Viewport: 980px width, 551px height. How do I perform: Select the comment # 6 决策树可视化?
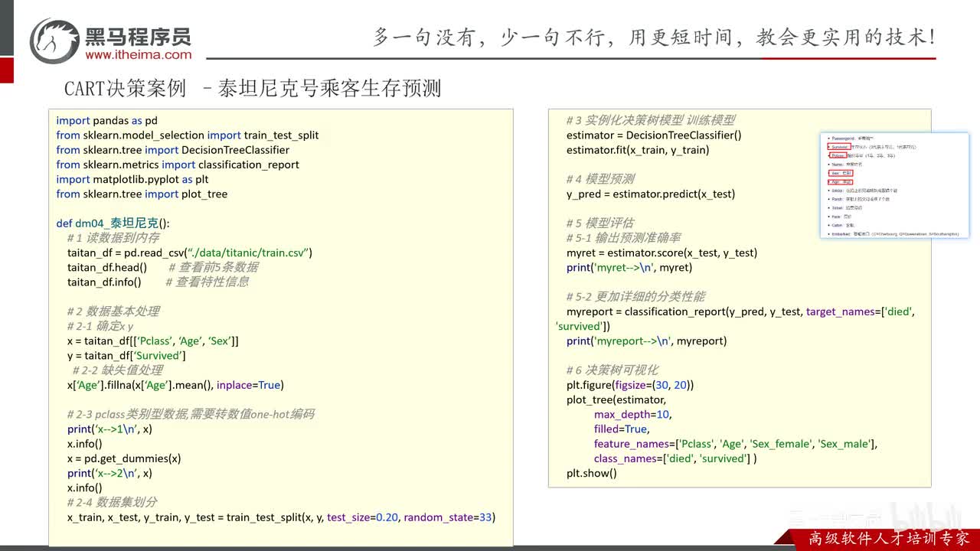click(612, 370)
